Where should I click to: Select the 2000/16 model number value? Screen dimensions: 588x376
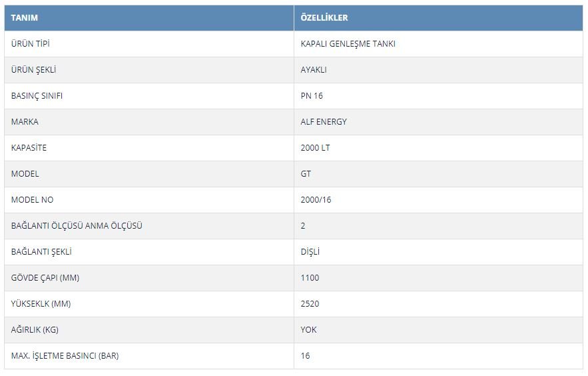click(316, 199)
